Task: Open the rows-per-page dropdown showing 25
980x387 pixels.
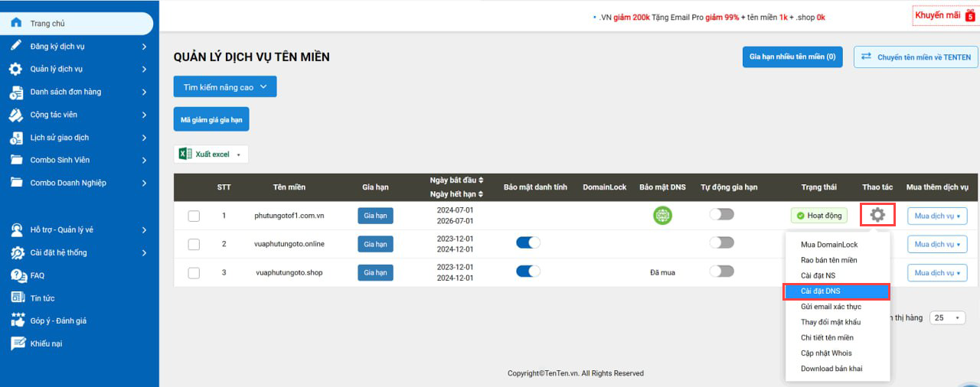Action: click(947, 317)
